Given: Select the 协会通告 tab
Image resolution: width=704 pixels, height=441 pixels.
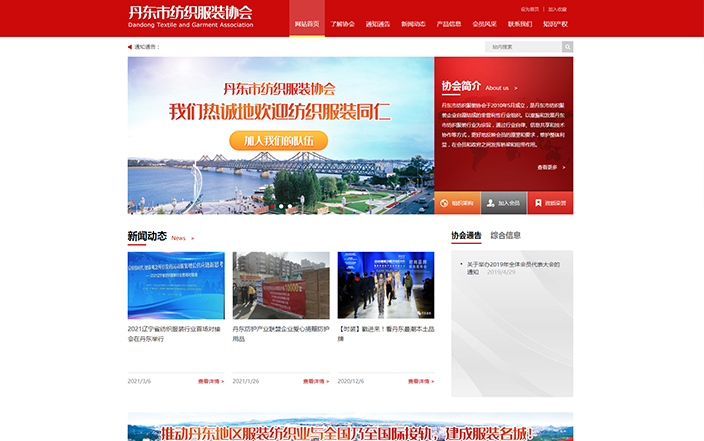Looking at the screenshot, I should tap(465, 236).
